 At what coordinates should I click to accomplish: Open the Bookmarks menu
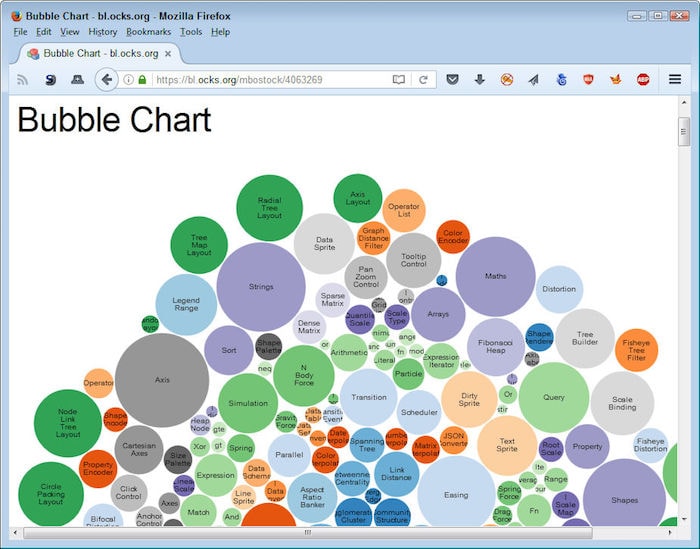pos(148,32)
